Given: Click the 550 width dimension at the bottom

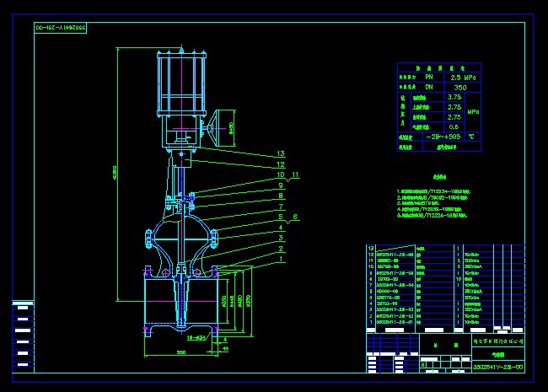Looking at the screenshot, I should pos(180,352).
